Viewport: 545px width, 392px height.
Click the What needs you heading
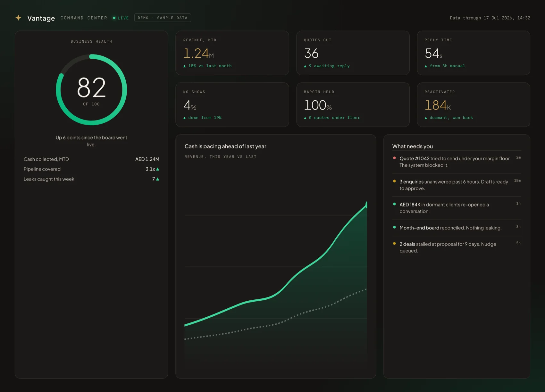[x=412, y=146]
